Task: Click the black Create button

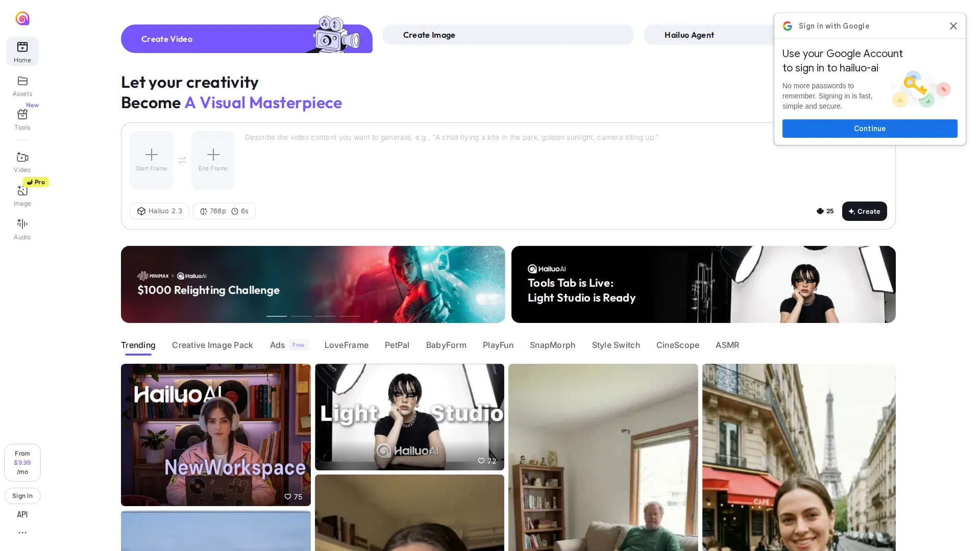Action: click(864, 211)
